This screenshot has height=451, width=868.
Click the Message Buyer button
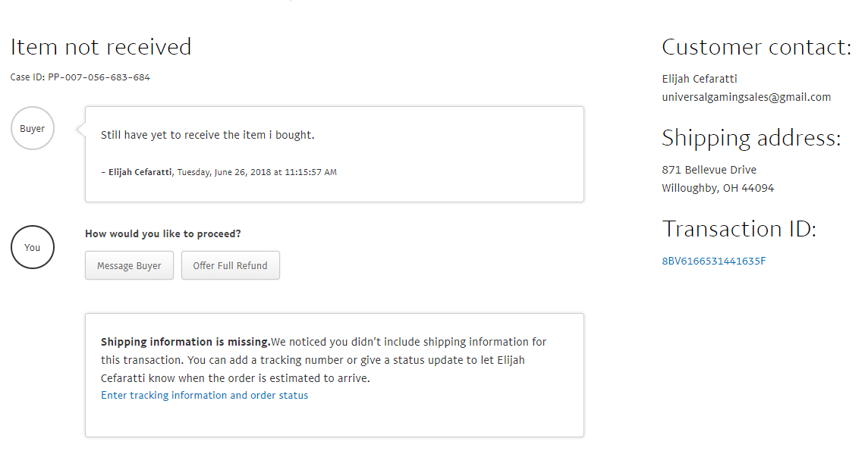[x=129, y=265]
